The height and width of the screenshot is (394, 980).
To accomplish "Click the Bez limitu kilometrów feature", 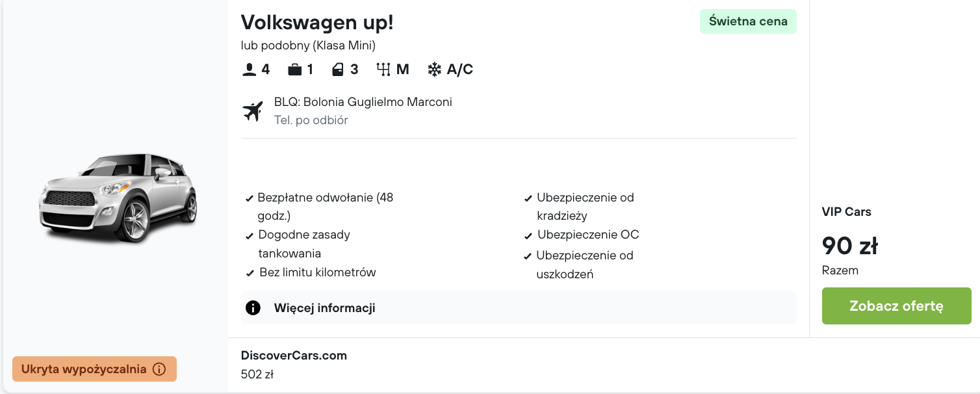I will click(317, 272).
